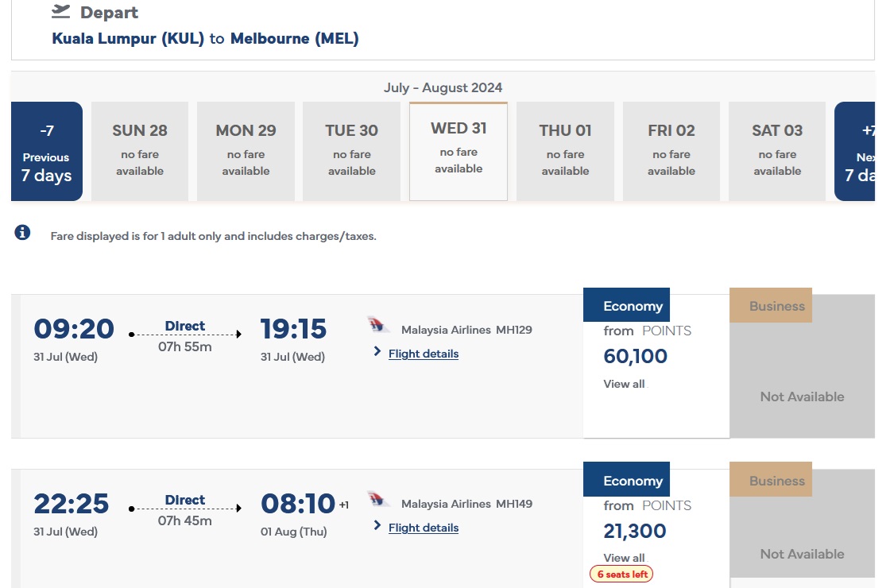Select MON 29 date tab

click(x=246, y=151)
